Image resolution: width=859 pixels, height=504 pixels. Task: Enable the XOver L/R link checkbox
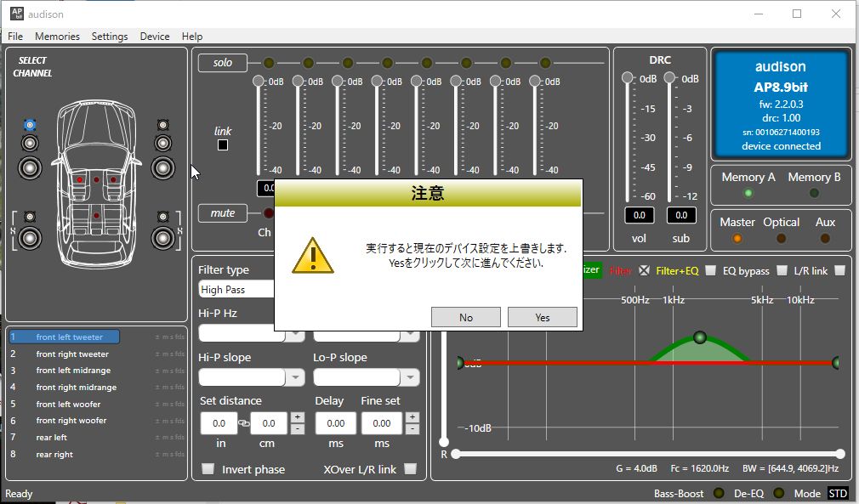pyautogui.click(x=410, y=469)
